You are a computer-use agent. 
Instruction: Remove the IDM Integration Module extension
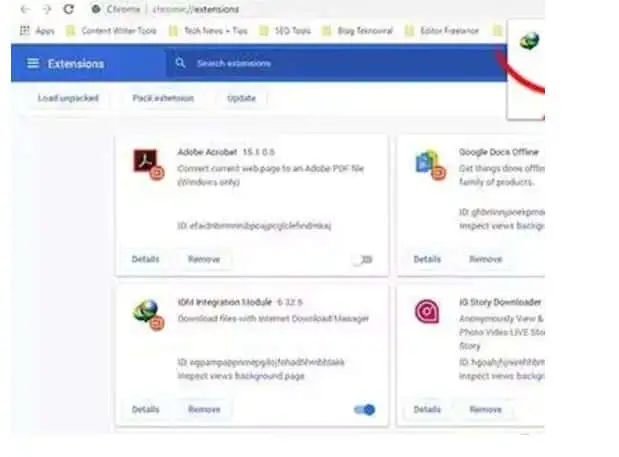[204, 409]
